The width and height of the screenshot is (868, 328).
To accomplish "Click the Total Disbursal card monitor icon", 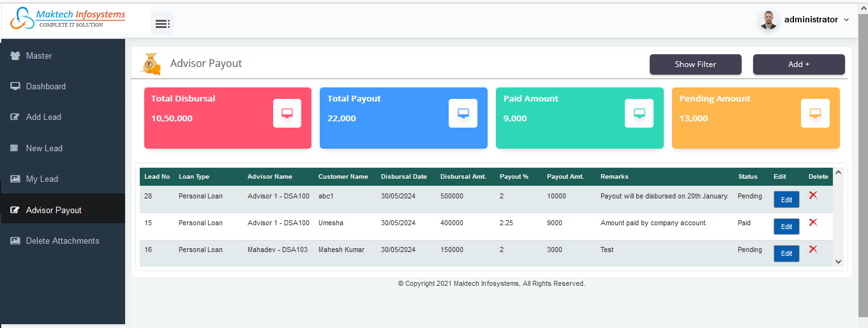I will [x=287, y=114].
